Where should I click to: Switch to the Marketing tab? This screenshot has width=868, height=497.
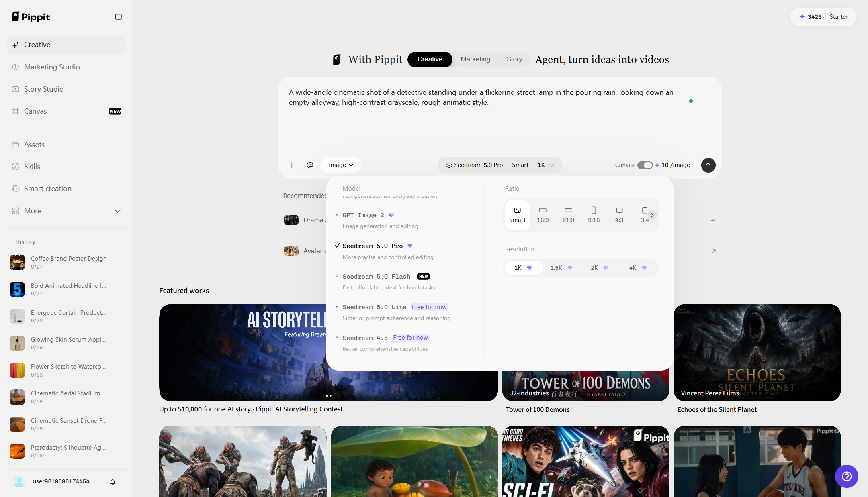(x=475, y=59)
